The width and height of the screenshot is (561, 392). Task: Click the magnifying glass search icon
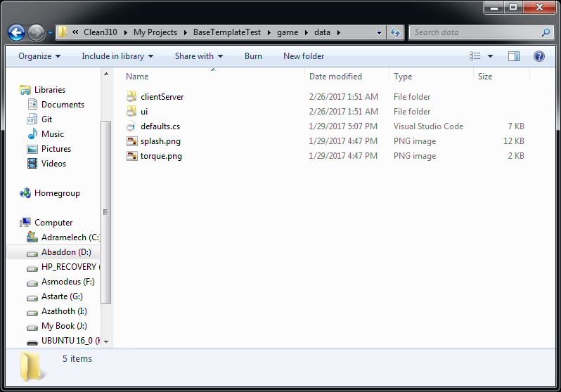[x=546, y=32]
